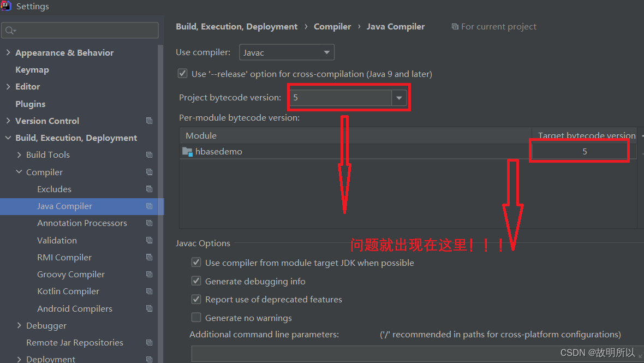Viewport: 644px width, 363px height.
Task: Click the project-level icon beside Validation
Action: (149, 240)
